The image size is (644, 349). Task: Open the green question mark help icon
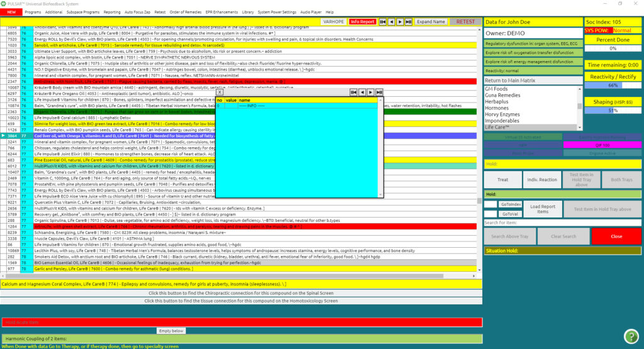tap(631, 336)
